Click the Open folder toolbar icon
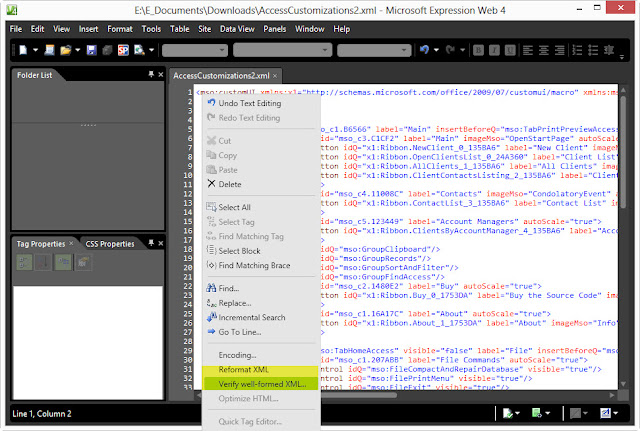640x431 pixels. pyautogui.click(x=65, y=50)
